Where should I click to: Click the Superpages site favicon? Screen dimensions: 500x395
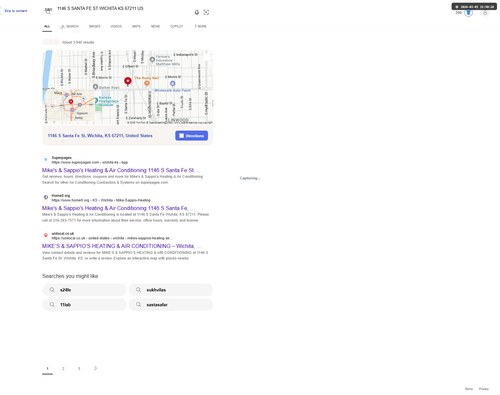pyautogui.click(x=46, y=159)
